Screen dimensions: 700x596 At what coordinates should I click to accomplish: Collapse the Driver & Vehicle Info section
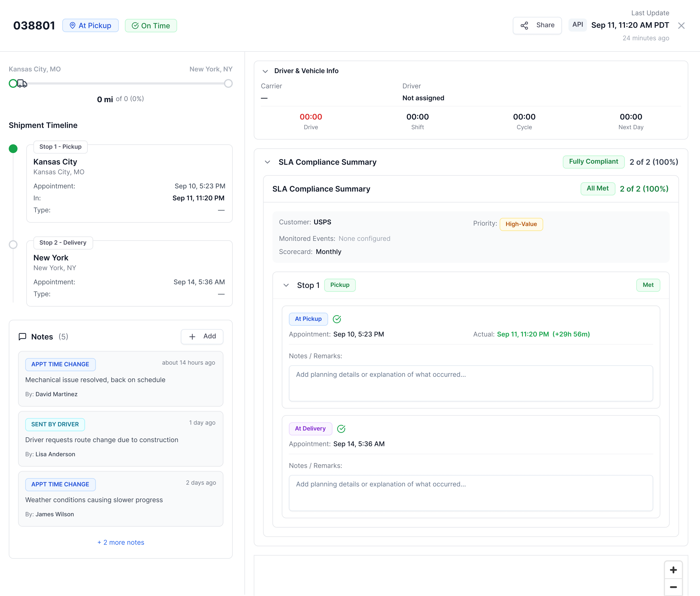[265, 71]
